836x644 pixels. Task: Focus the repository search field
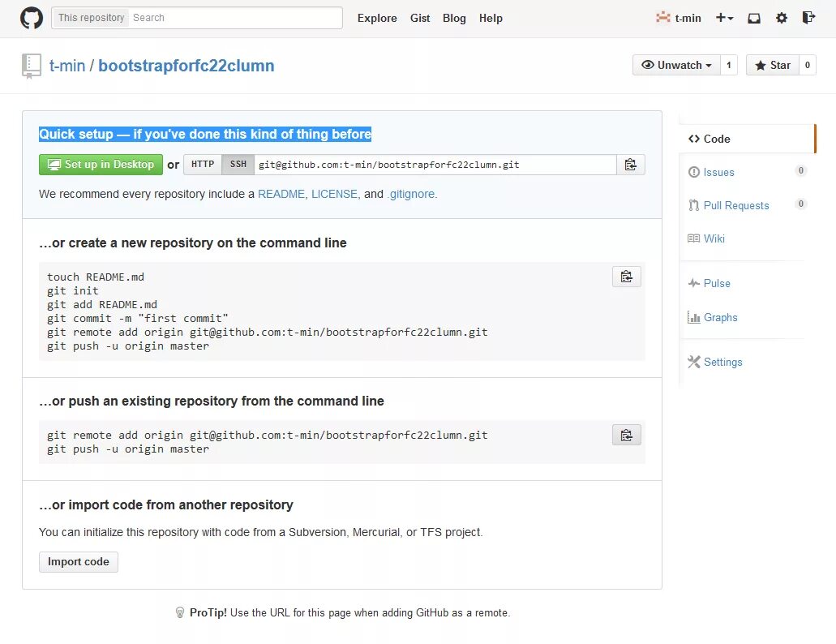[234, 18]
